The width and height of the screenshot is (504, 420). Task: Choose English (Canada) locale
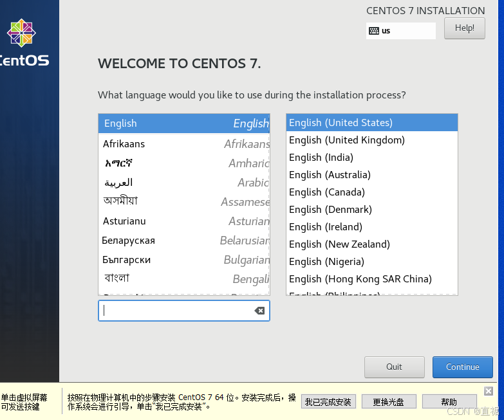[x=372, y=192]
